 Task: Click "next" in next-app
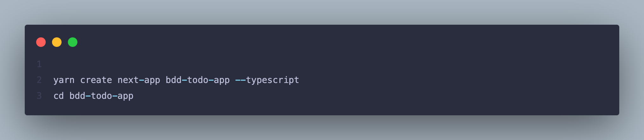coord(128,80)
